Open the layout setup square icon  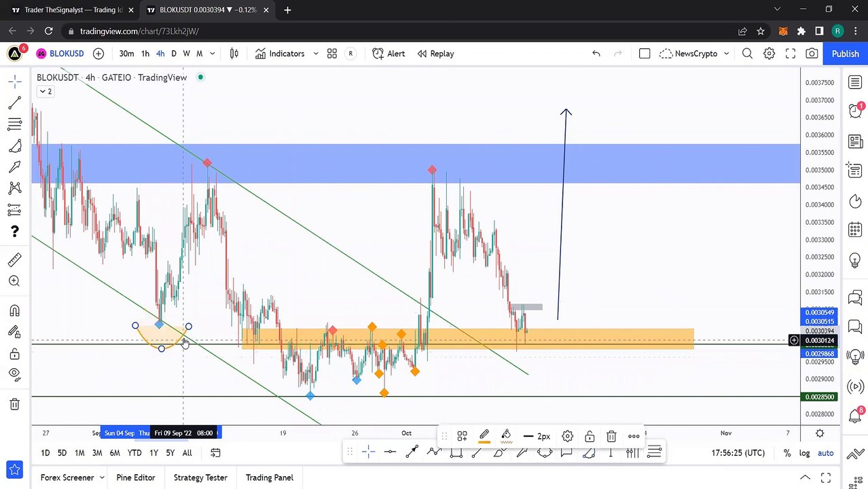[x=645, y=54]
